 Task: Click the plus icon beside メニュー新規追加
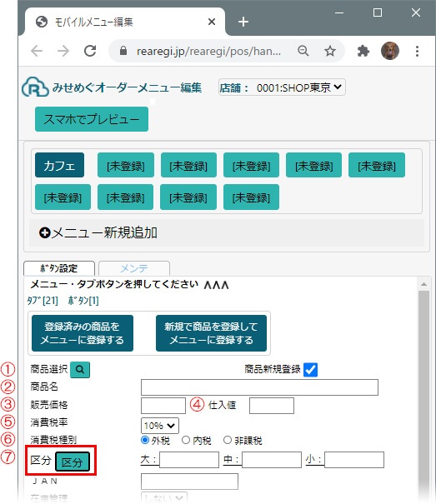[x=45, y=232]
